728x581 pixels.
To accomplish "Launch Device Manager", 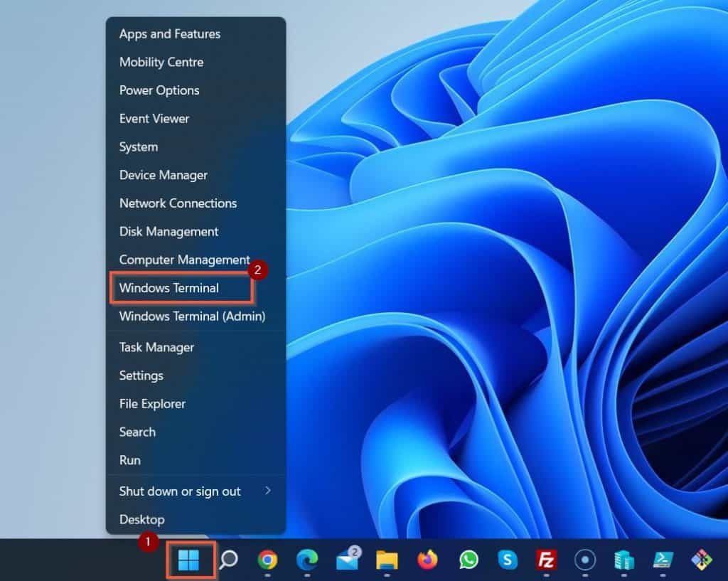I will coord(196,175).
